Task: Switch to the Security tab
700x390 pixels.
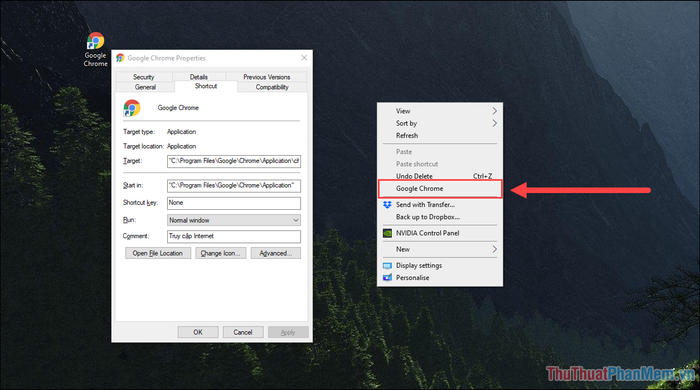Action: [x=144, y=77]
